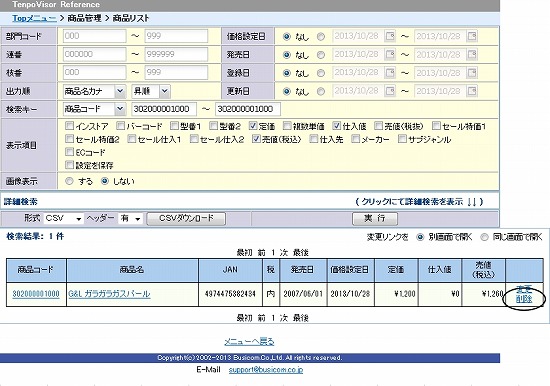
Task: Click the 削除 link in result row
Action: click(x=524, y=299)
